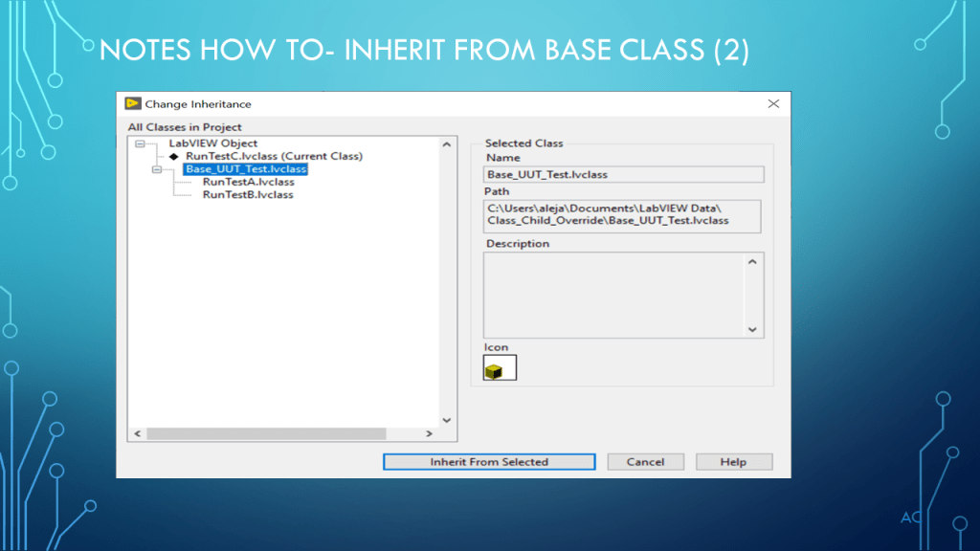Click inside the Path field
Image resolution: width=980 pixels, height=551 pixels.
tap(622, 215)
